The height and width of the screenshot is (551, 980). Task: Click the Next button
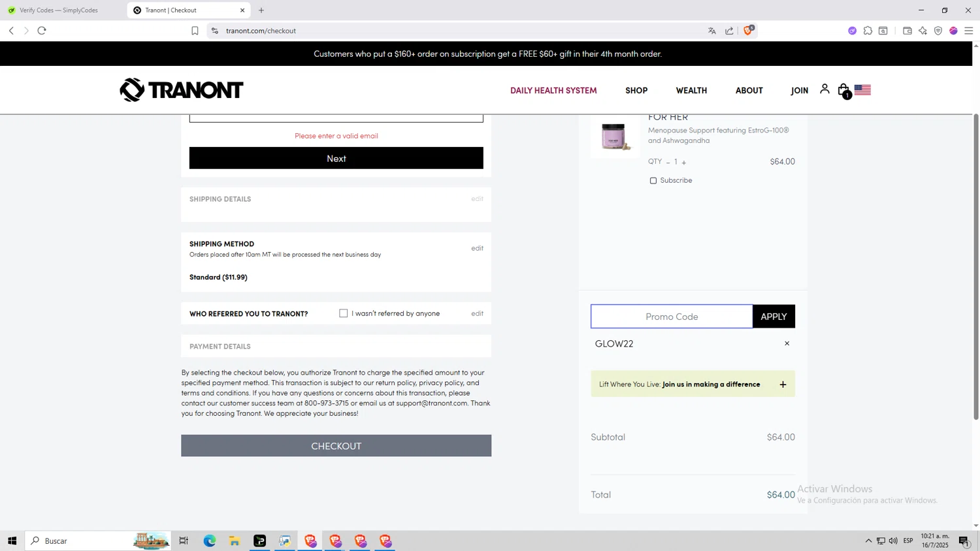pyautogui.click(x=336, y=158)
